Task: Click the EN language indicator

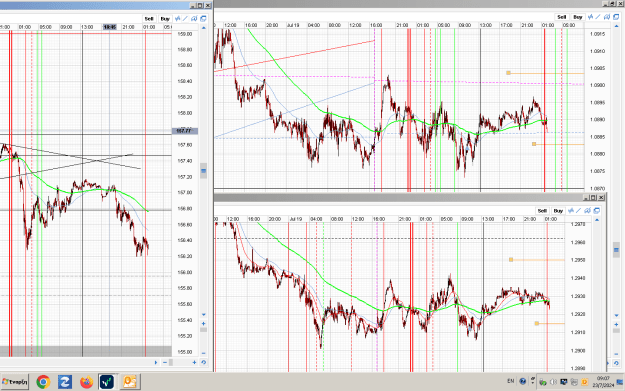Action: pyautogui.click(x=511, y=381)
